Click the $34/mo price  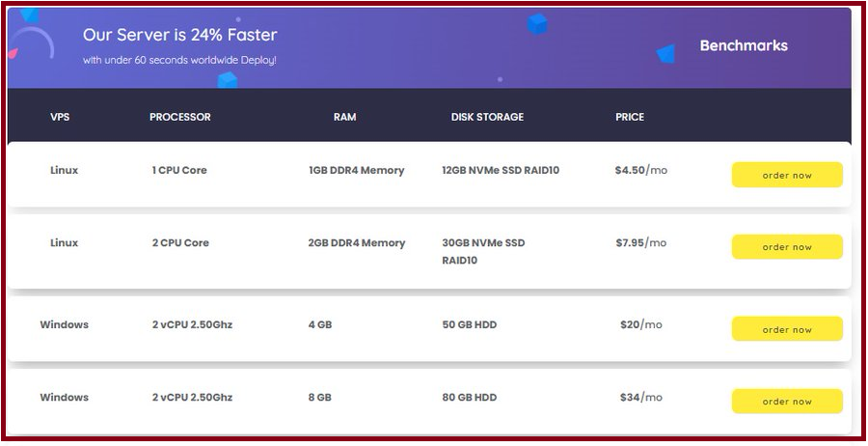pos(641,397)
